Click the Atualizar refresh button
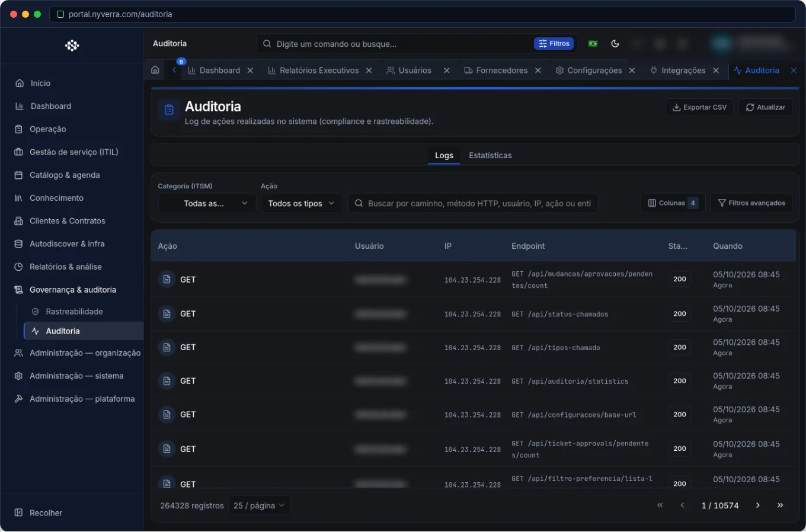 [765, 107]
